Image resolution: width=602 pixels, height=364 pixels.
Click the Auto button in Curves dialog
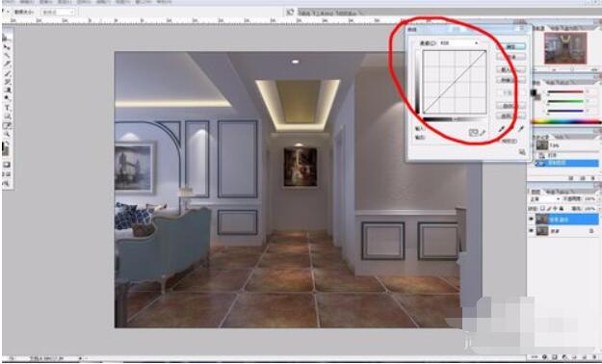click(x=510, y=105)
